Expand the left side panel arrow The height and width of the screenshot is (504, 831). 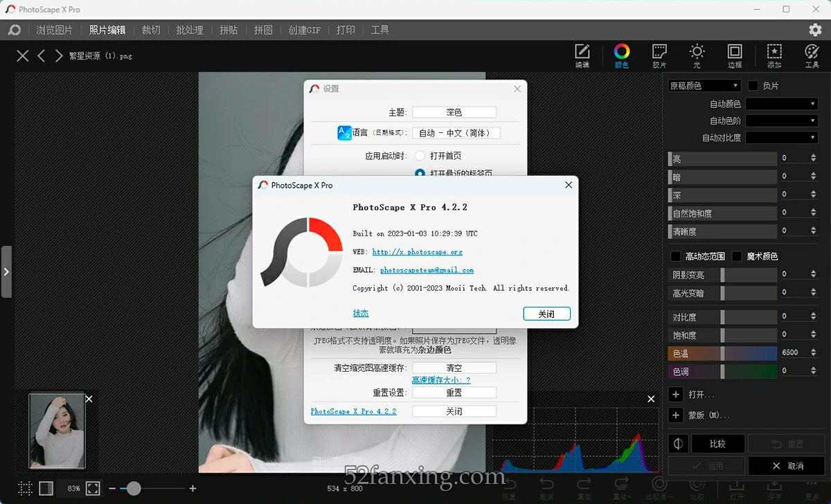pyautogui.click(x=6, y=272)
